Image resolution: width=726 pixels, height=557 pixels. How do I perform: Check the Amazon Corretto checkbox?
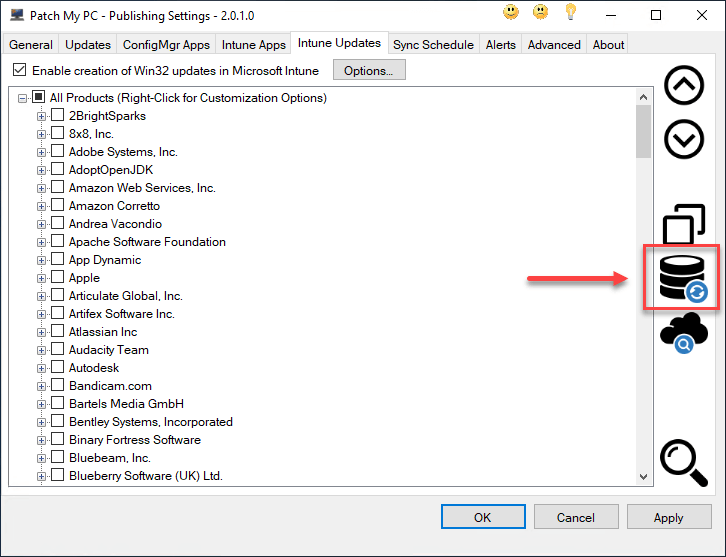(57, 205)
